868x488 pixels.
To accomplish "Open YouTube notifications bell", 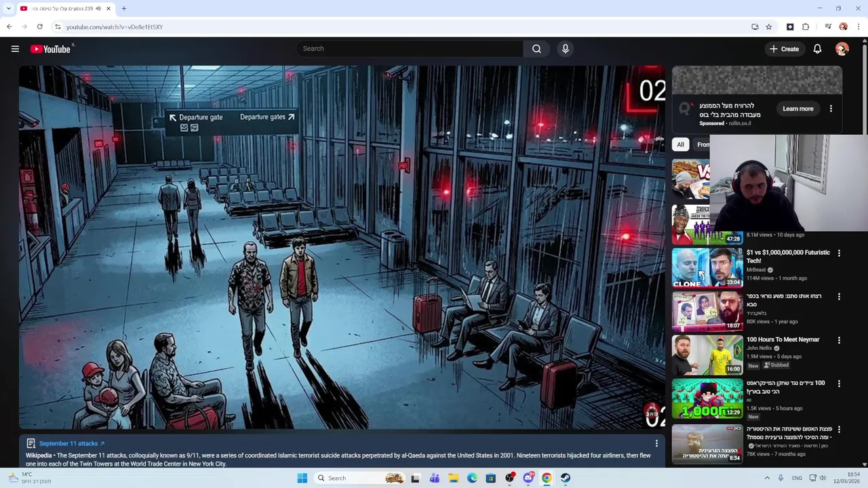I will [x=817, y=49].
